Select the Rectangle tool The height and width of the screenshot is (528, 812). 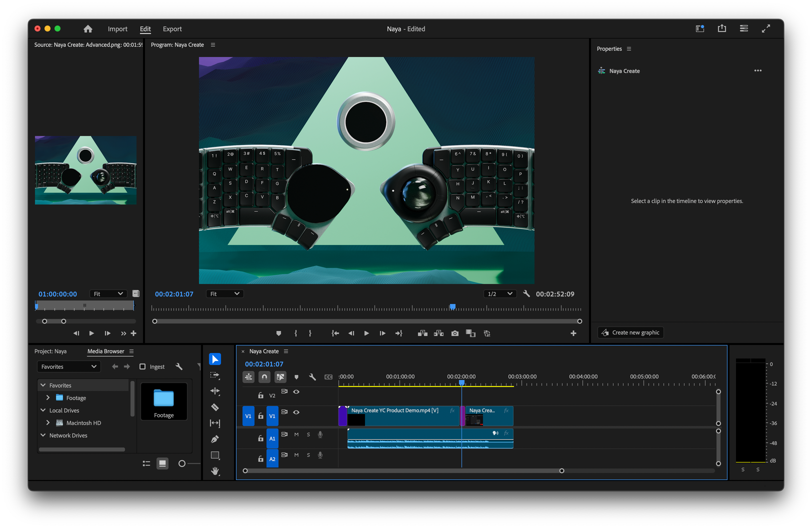click(215, 455)
